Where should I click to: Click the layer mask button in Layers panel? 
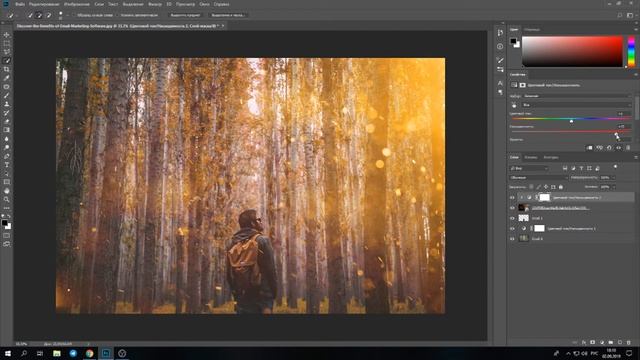pos(593,342)
